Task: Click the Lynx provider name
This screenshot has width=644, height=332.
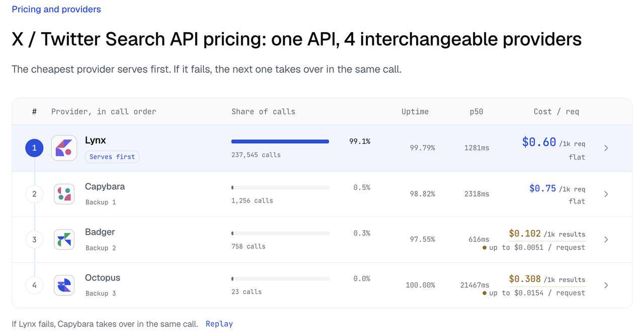Action: (96, 141)
